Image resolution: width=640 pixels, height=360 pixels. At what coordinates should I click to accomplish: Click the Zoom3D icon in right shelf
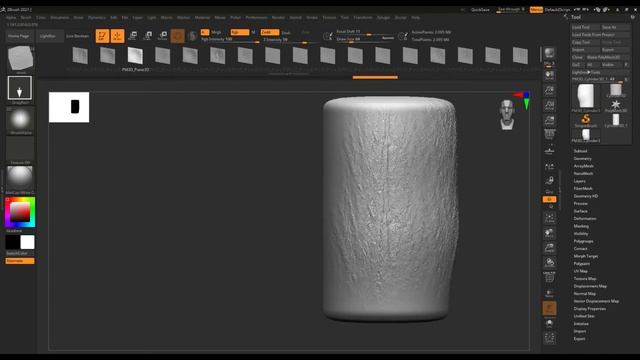point(549,248)
